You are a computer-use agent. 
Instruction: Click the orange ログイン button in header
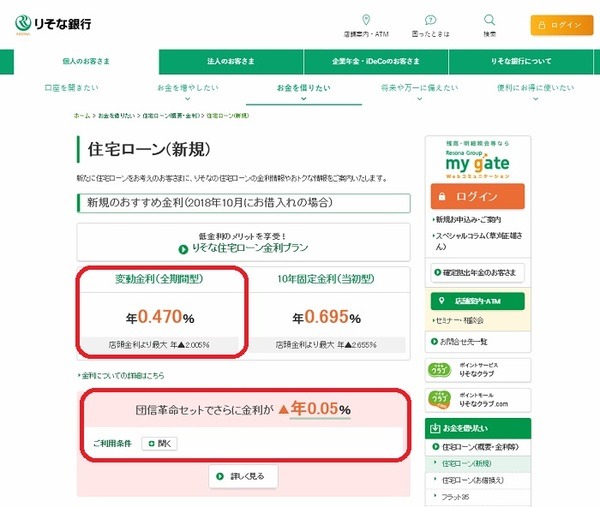click(562, 25)
